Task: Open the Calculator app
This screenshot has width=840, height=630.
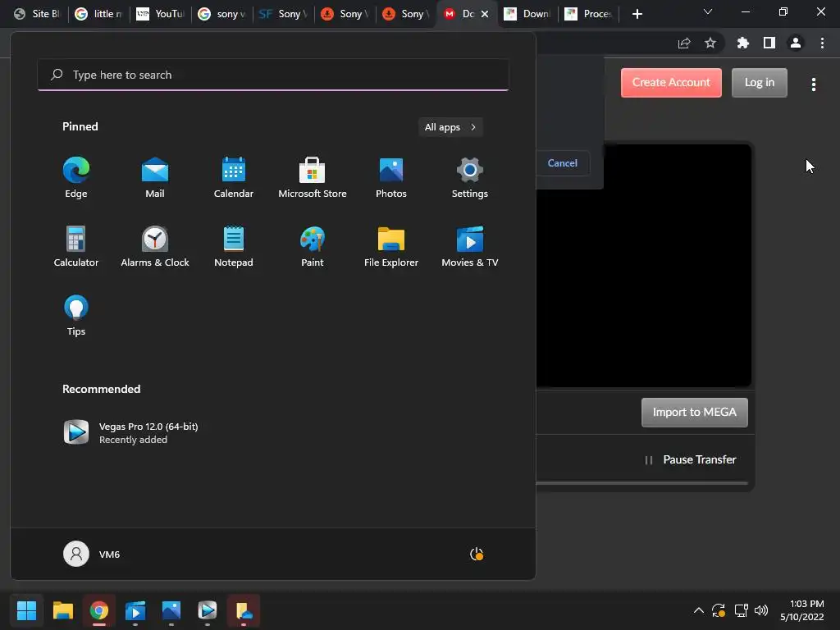Action: (76, 246)
